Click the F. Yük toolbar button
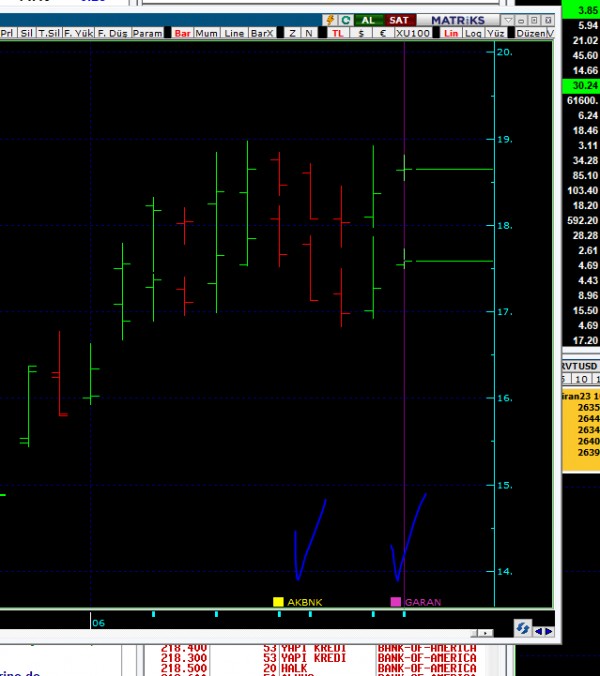 78,33
